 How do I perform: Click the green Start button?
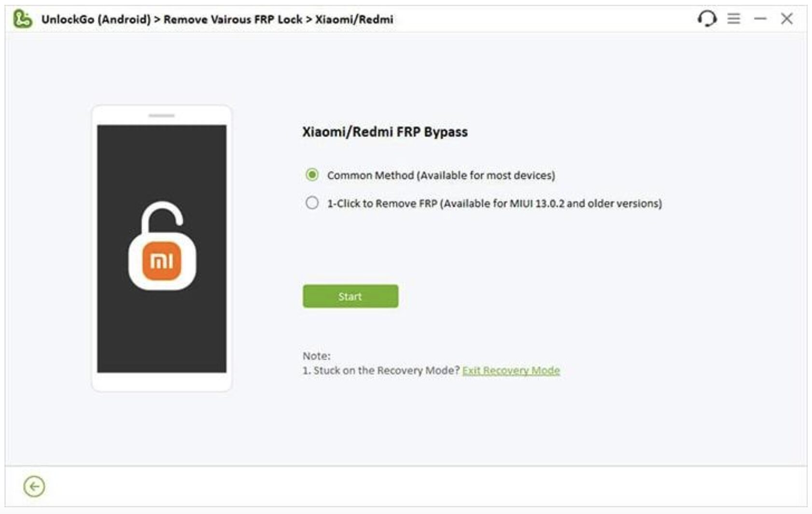tap(350, 296)
